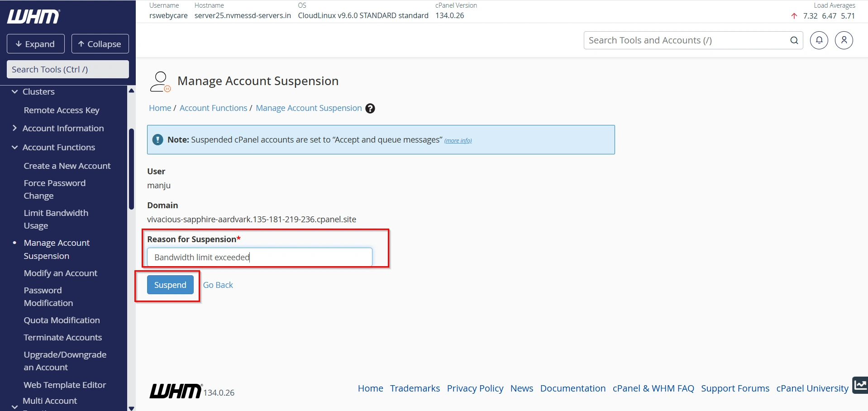Click the WHM logo in sidebar
The image size is (868, 411).
click(33, 17)
